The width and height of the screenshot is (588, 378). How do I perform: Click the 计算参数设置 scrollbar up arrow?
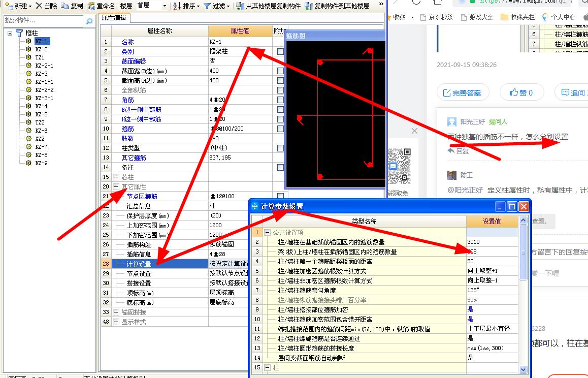pyautogui.click(x=523, y=220)
